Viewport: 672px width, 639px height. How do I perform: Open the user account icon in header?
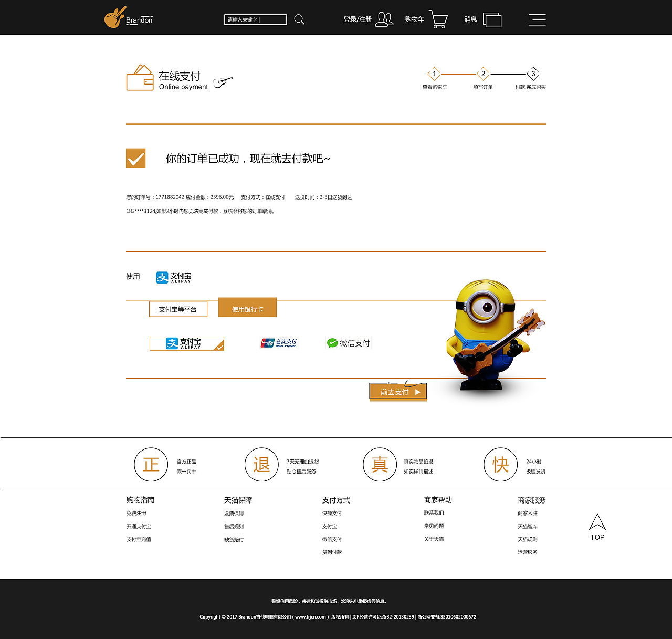pos(385,19)
